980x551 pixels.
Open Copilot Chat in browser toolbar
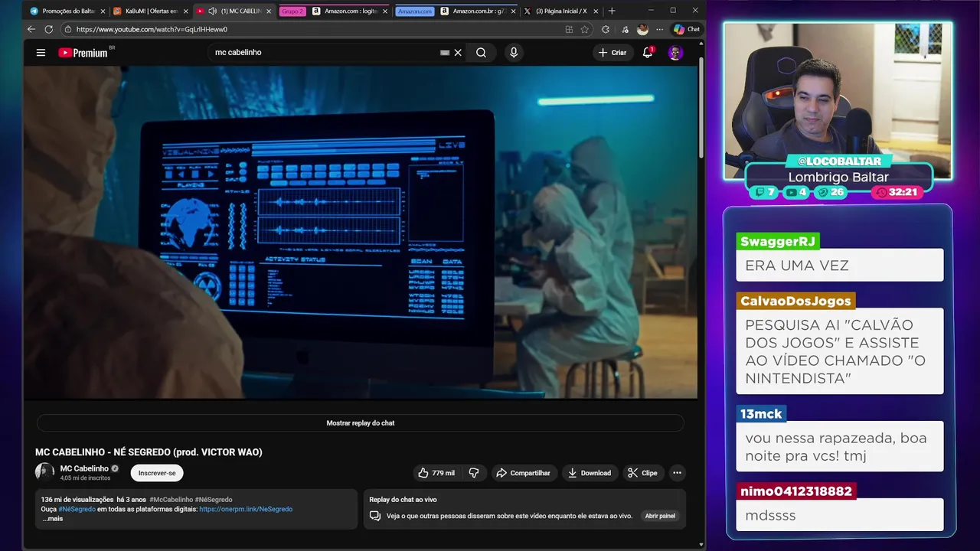(x=687, y=29)
